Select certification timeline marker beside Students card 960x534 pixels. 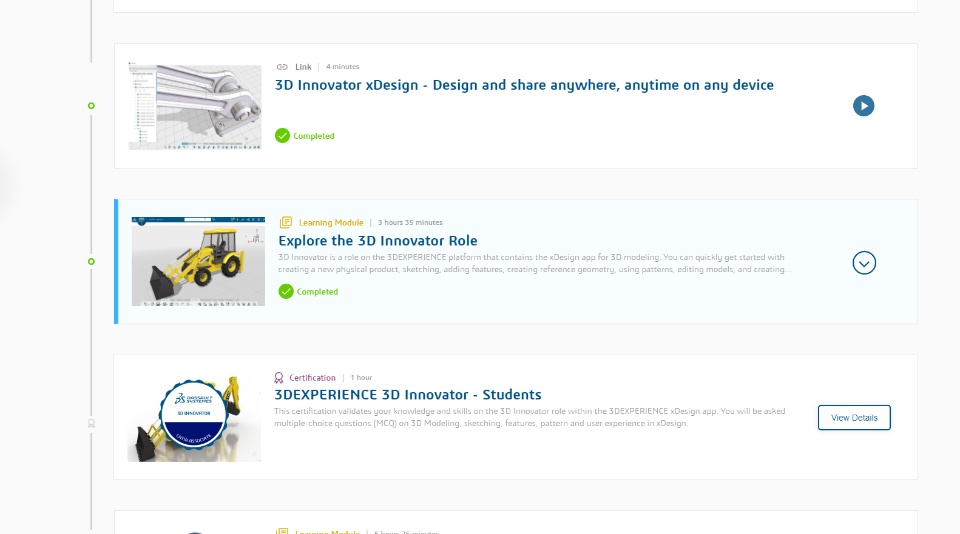(91, 423)
